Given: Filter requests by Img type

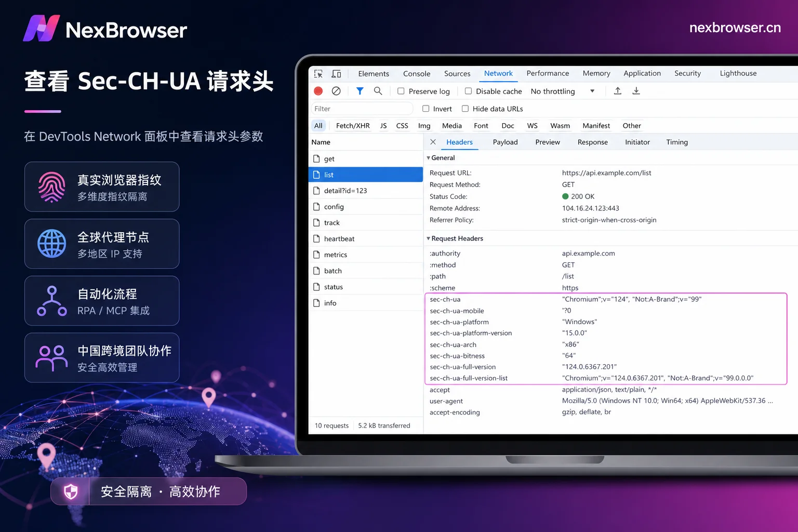Looking at the screenshot, I should click(424, 126).
